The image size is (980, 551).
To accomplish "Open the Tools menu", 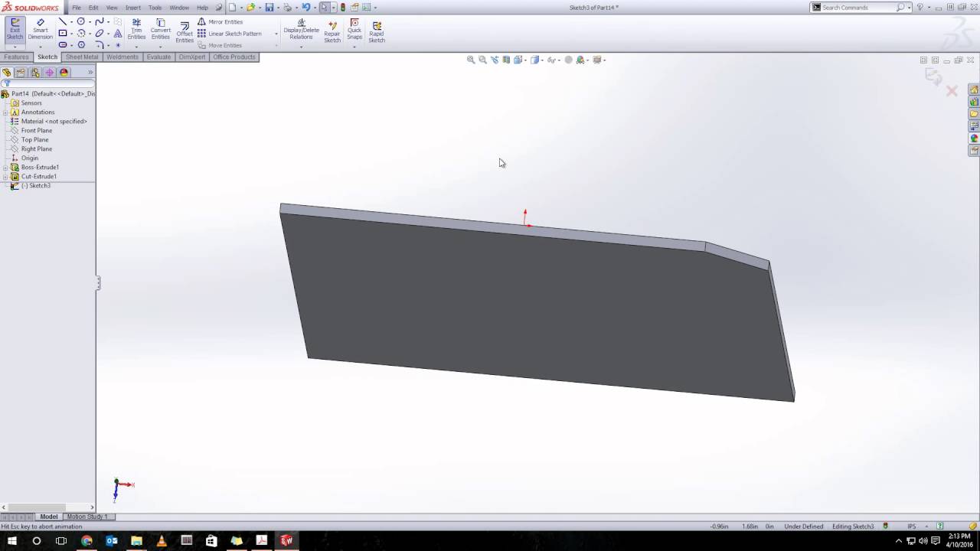I will (155, 8).
